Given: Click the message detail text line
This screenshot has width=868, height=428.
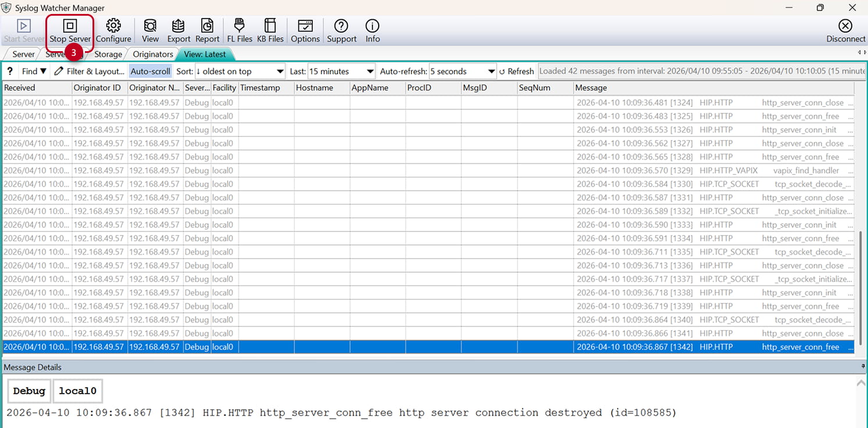Looking at the screenshot, I should tap(341, 412).
